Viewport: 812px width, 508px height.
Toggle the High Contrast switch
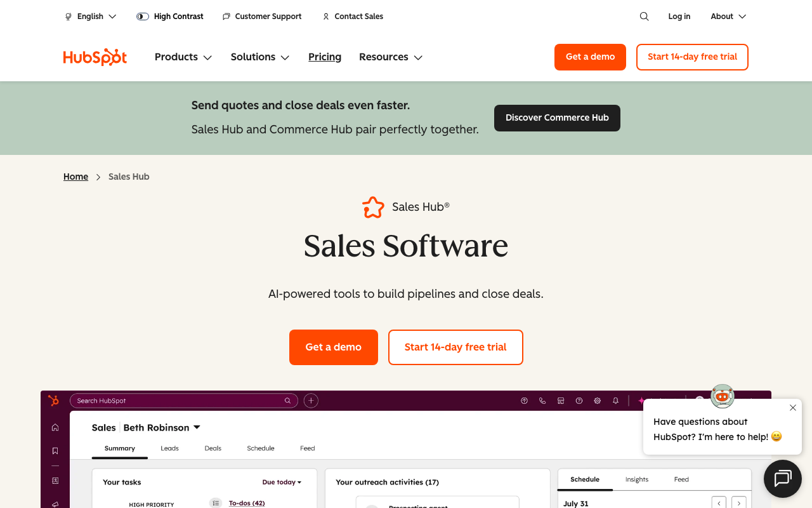143,17
